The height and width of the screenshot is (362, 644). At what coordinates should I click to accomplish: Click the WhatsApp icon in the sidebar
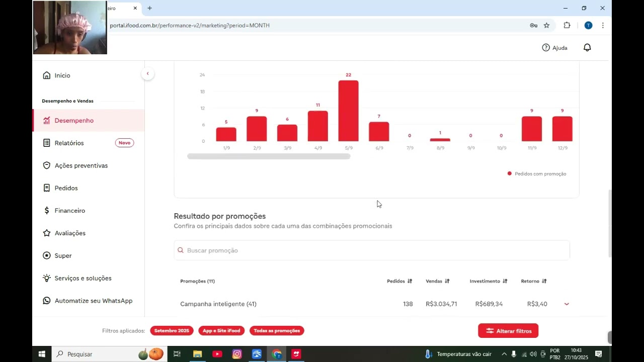pos(47,301)
